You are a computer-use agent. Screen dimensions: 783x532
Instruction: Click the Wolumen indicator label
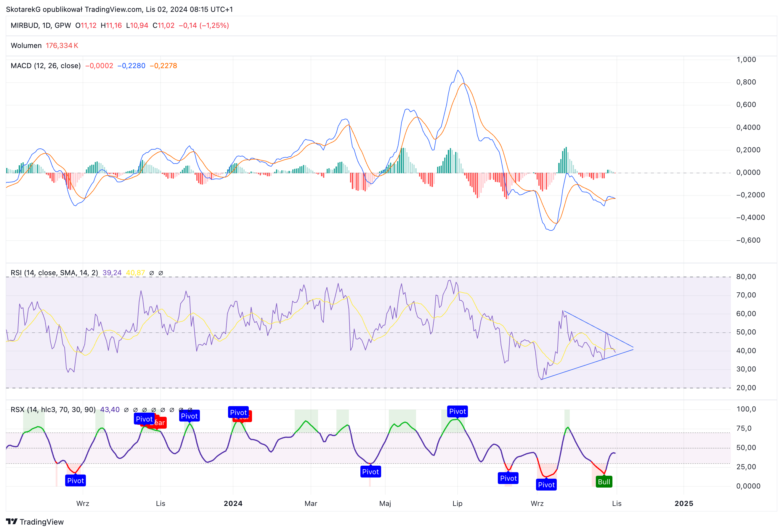tap(26, 46)
